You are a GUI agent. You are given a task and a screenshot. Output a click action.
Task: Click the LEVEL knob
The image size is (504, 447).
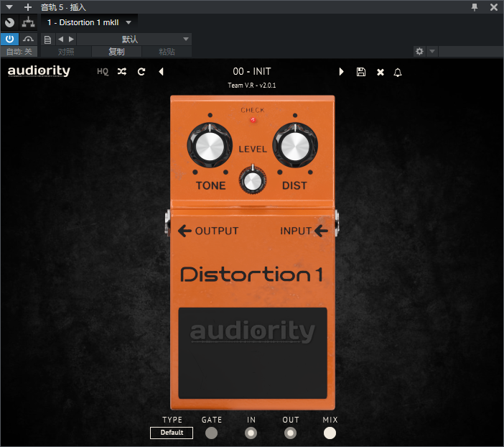[253, 180]
